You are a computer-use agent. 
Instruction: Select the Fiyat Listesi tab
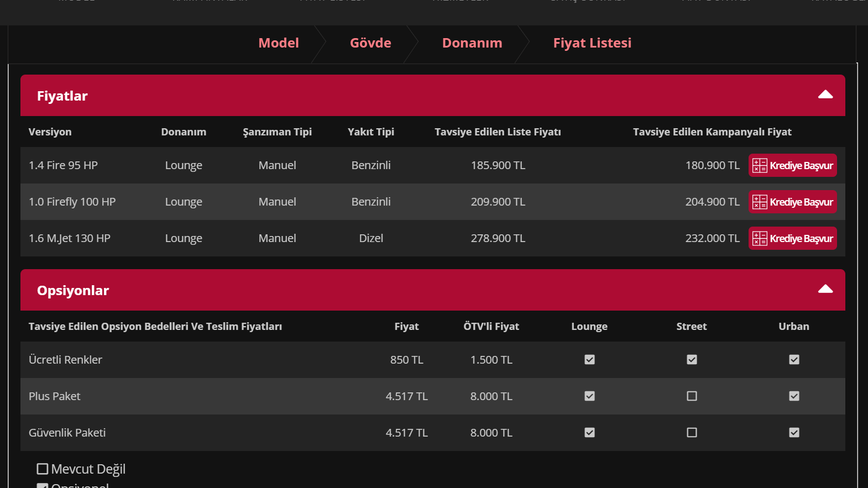[x=592, y=43]
